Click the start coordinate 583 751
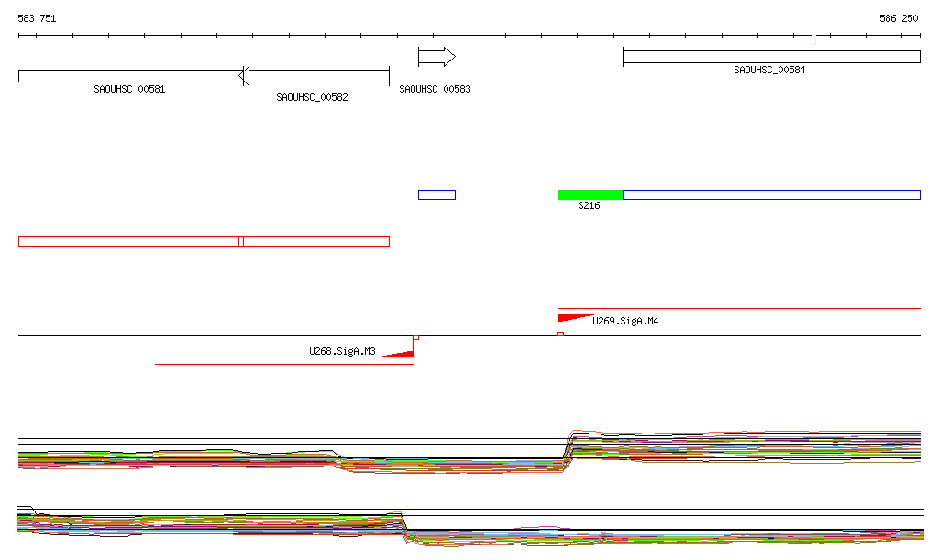This screenshot has height=560, width=939. point(37,18)
